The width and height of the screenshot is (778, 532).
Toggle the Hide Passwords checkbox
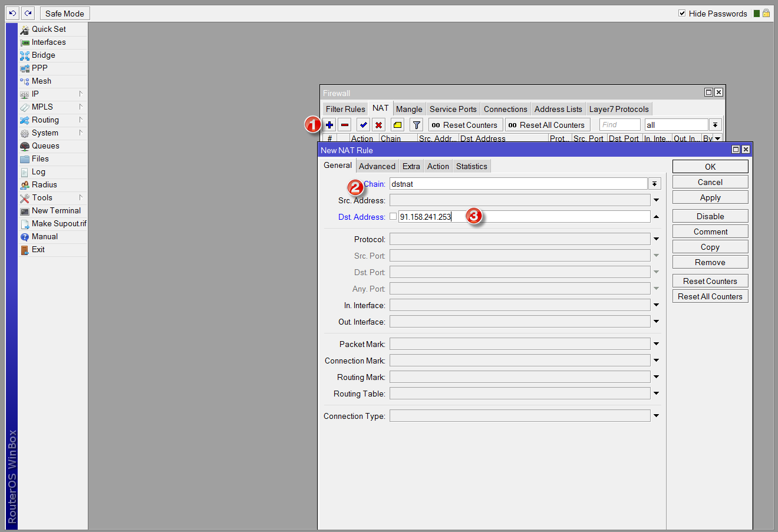pyautogui.click(x=682, y=13)
